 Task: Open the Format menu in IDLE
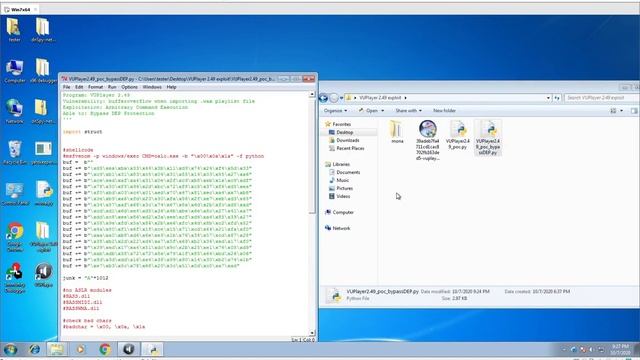(96, 87)
